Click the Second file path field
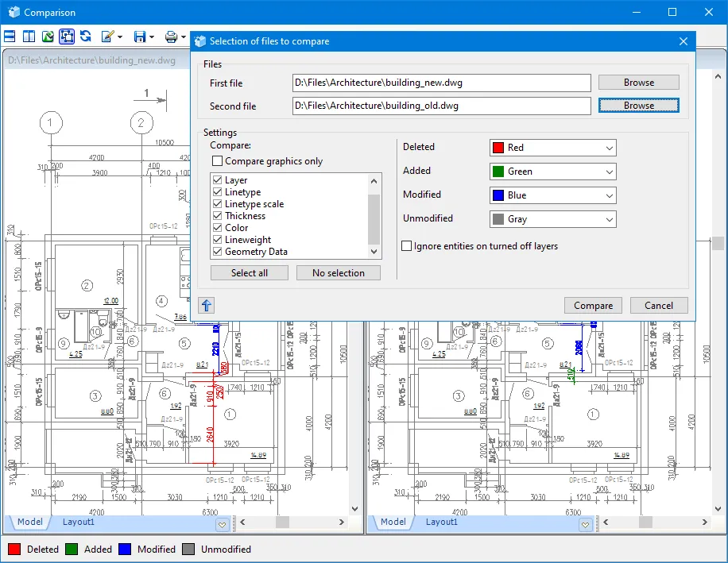The height and width of the screenshot is (563, 728). point(442,106)
